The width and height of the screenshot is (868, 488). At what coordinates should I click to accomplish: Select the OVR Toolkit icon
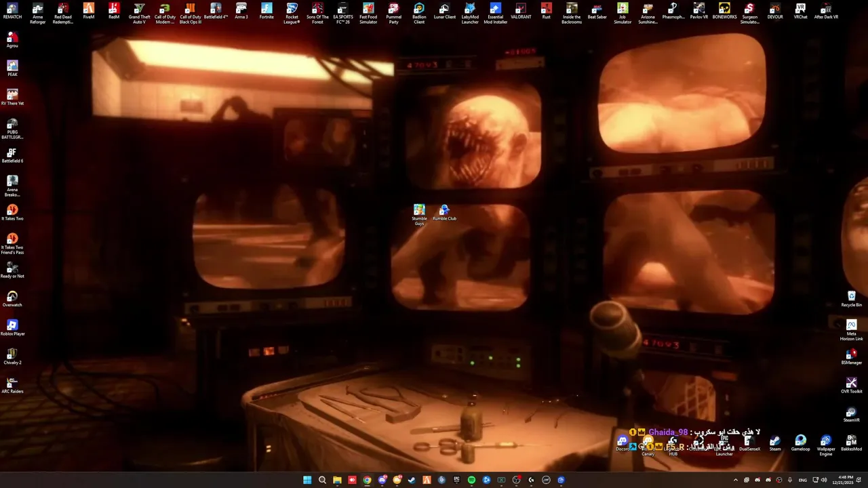(852, 386)
